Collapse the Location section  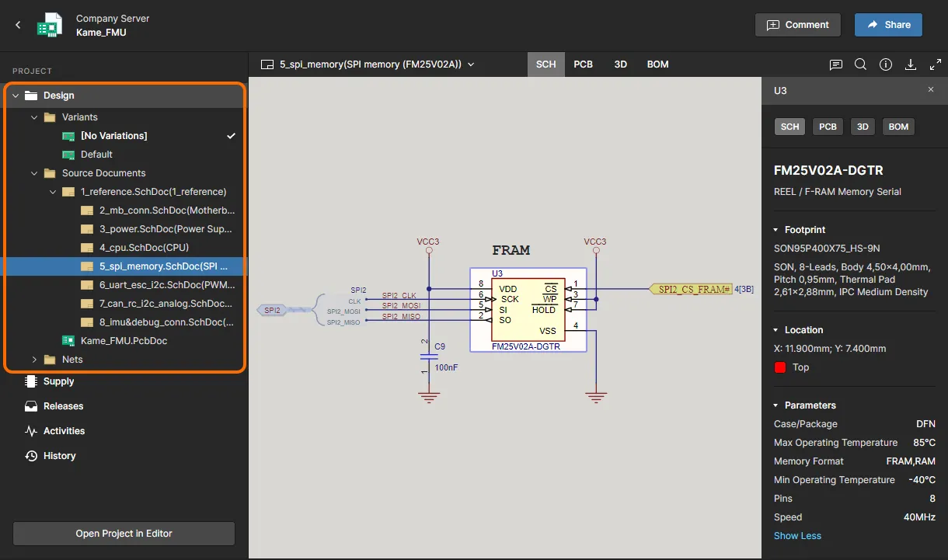776,330
